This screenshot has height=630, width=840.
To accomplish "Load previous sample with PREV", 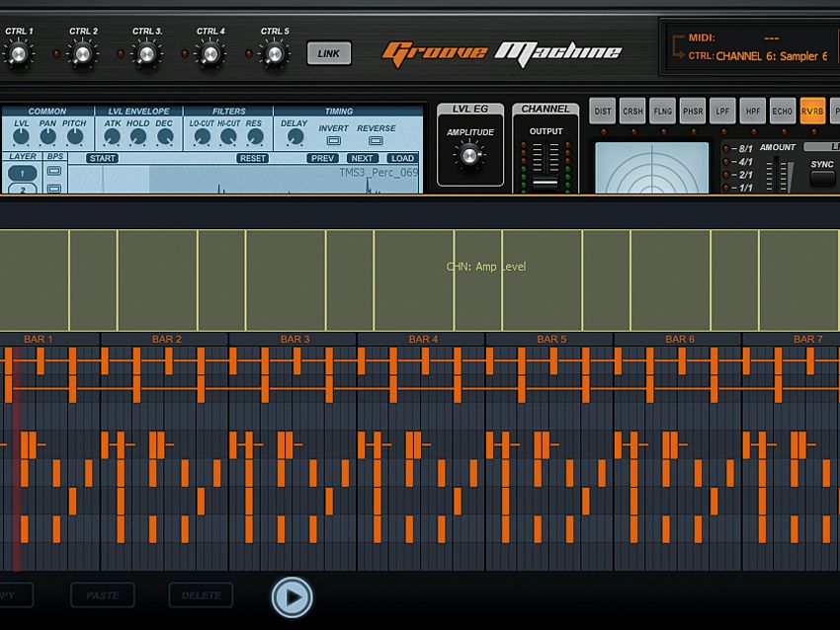I will 323,158.
